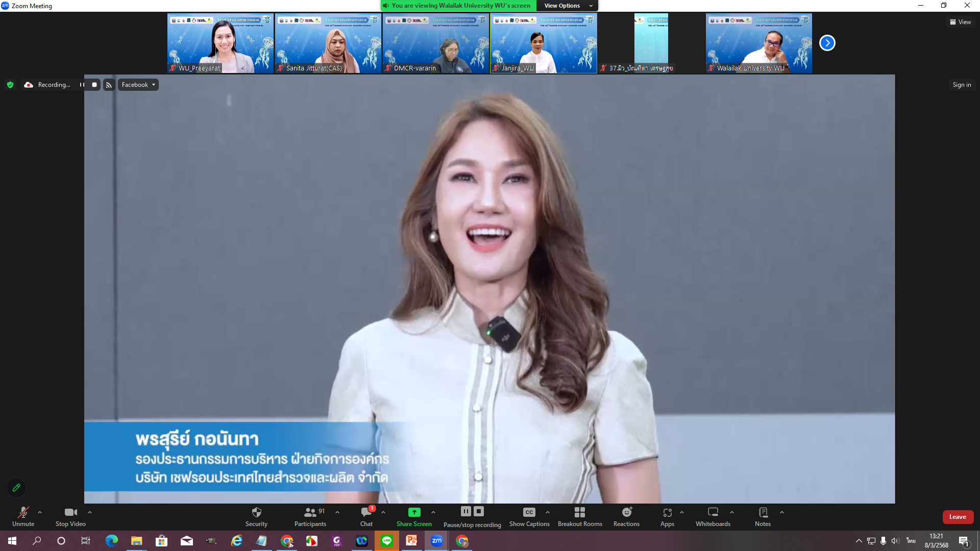Expand audio options arrow beside Unmute
This screenshot has height=551, width=980.
coord(40,512)
